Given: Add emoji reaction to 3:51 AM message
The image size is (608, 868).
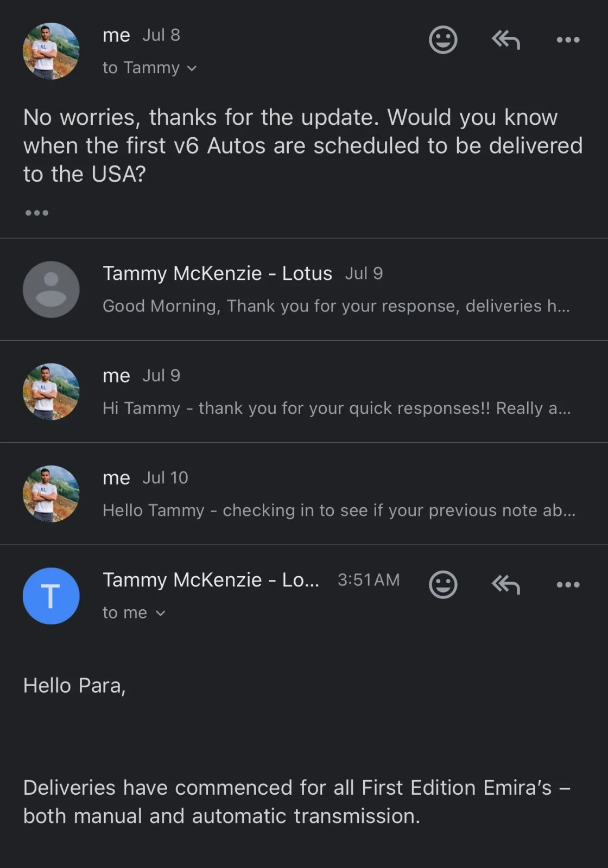Looking at the screenshot, I should (443, 584).
